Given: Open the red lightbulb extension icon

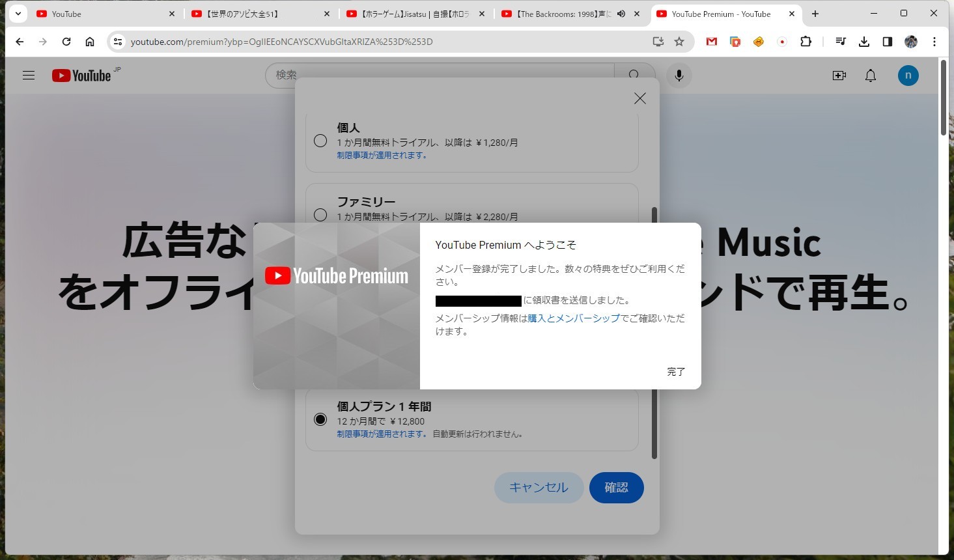Looking at the screenshot, I should click(735, 42).
